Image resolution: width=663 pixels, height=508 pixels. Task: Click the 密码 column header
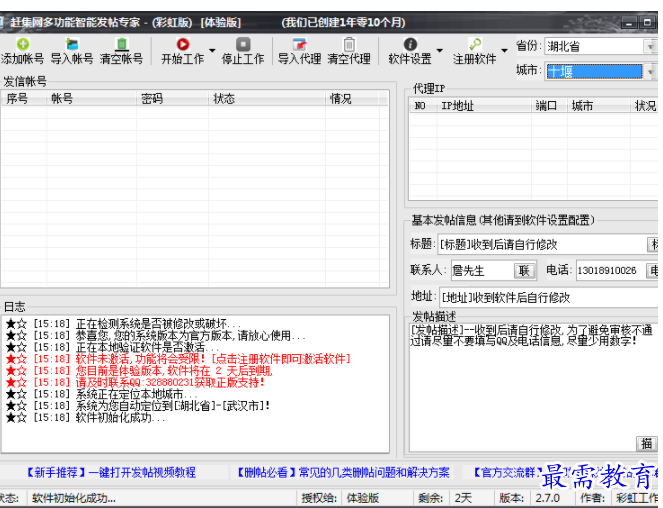pos(172,99)
